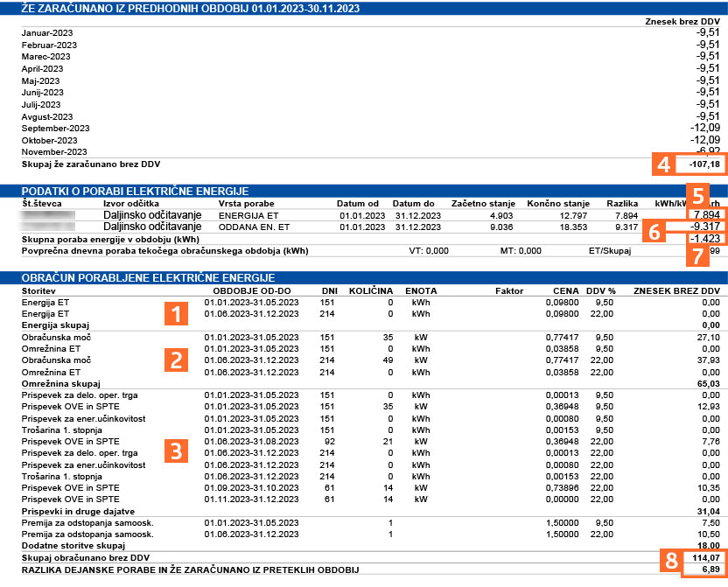Image resolution: width=728 pixels, height=587 pixels.
Task: Select the 'VT: 0,000' value
Action: (x=429, y=250)
